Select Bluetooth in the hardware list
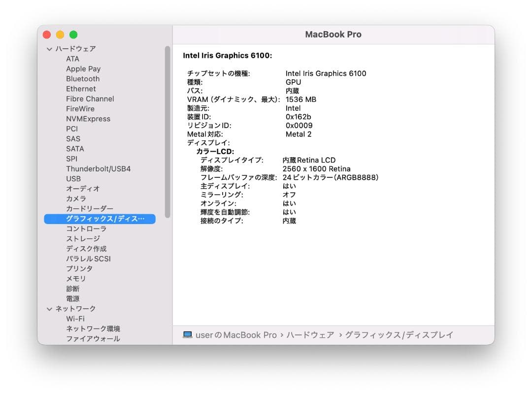 (x=83, y=79)
